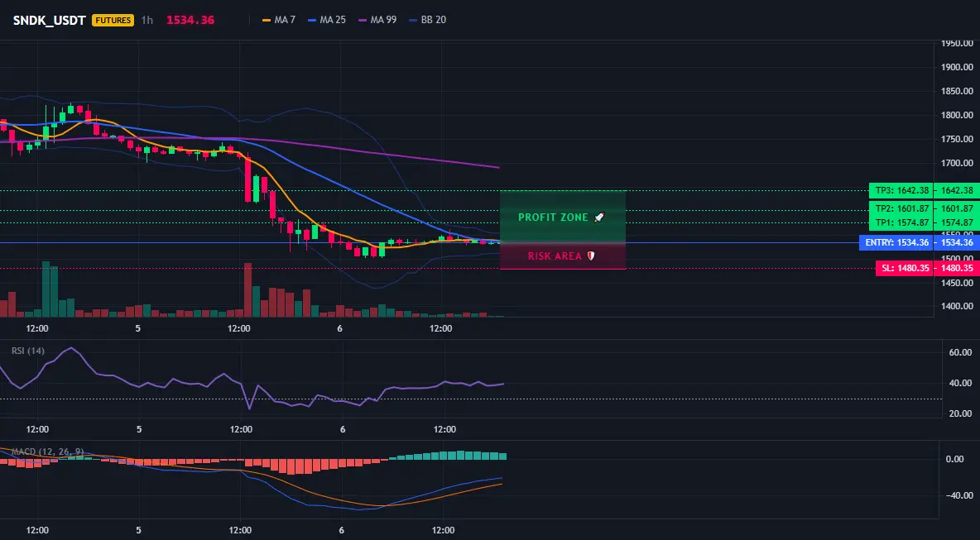Click the 1700.00 price axis value

pyautogui.click(x=957, y=164)
